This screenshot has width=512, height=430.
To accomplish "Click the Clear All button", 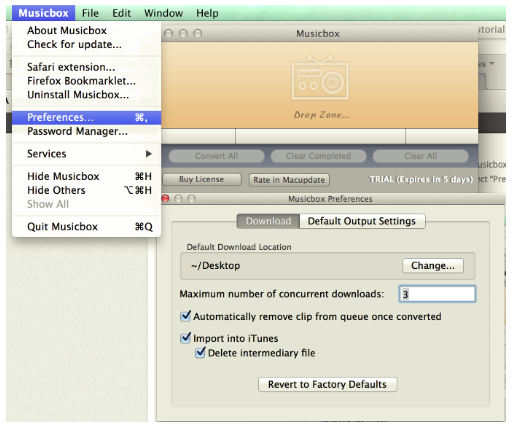I will tap(421, 156).
